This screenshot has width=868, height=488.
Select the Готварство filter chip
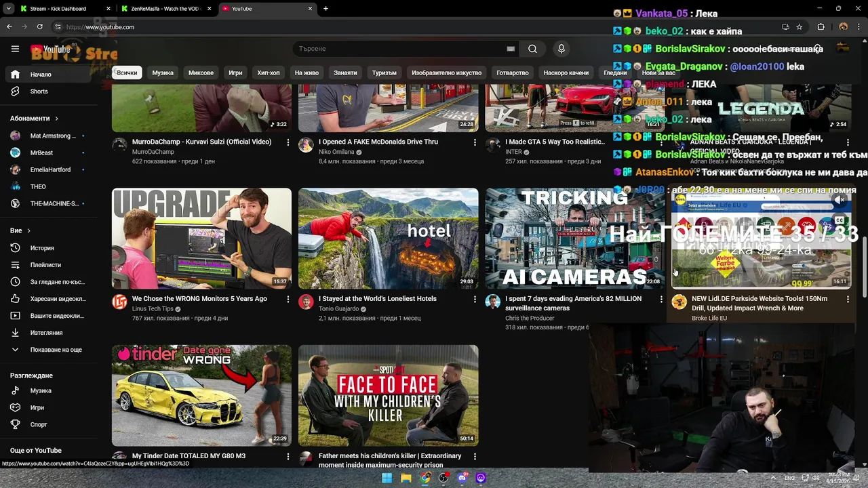point(513,73)
